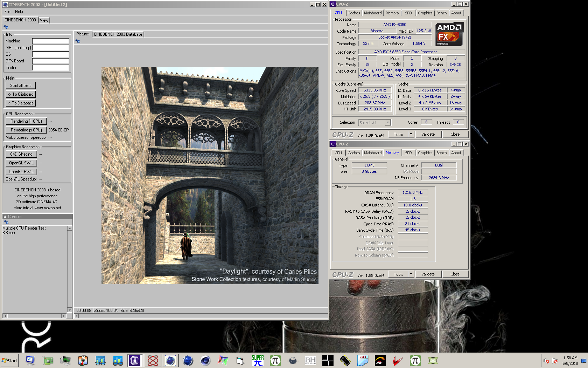Open the second green Pi taskbar icon
The image size is (588, 368).
[x=415, y=360]
